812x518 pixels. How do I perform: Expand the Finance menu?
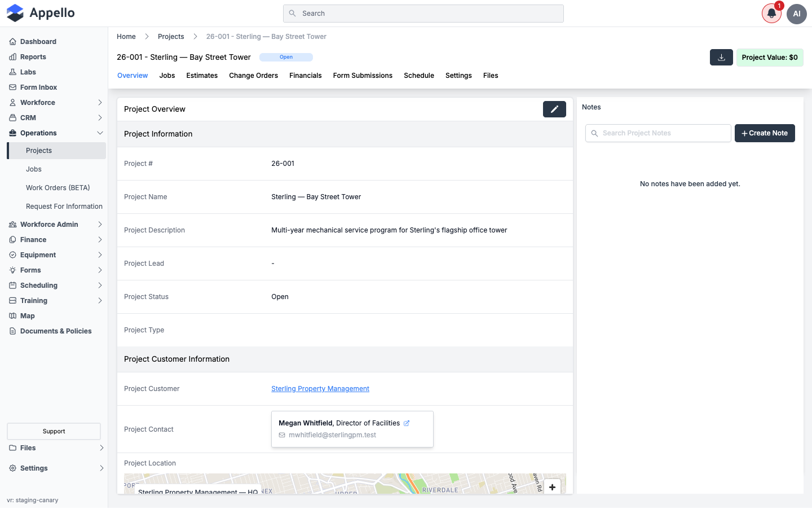[x=56, y=240]
